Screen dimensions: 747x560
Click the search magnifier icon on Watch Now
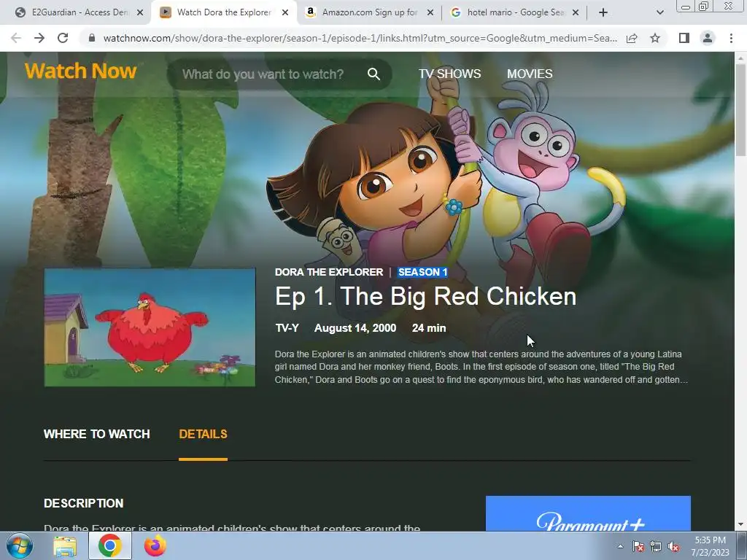coord(374,74)
